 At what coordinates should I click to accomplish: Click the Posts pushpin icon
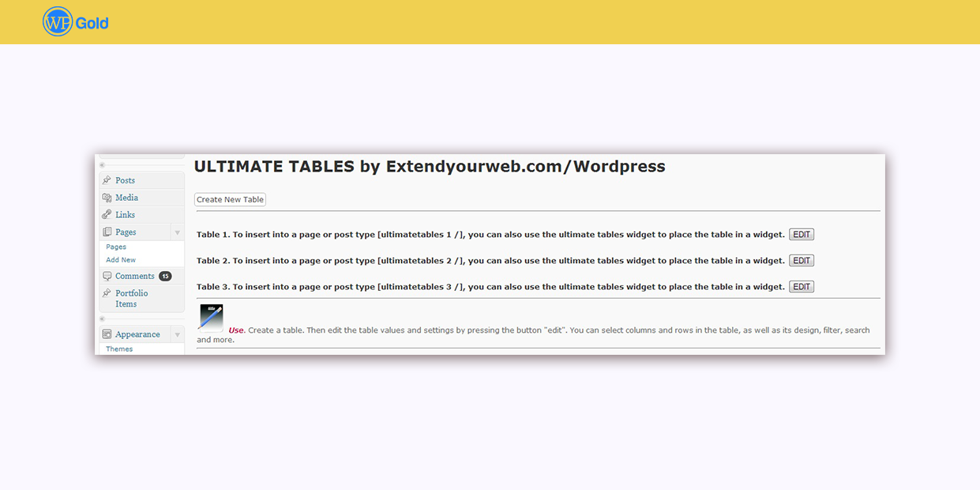pos(107,180)
